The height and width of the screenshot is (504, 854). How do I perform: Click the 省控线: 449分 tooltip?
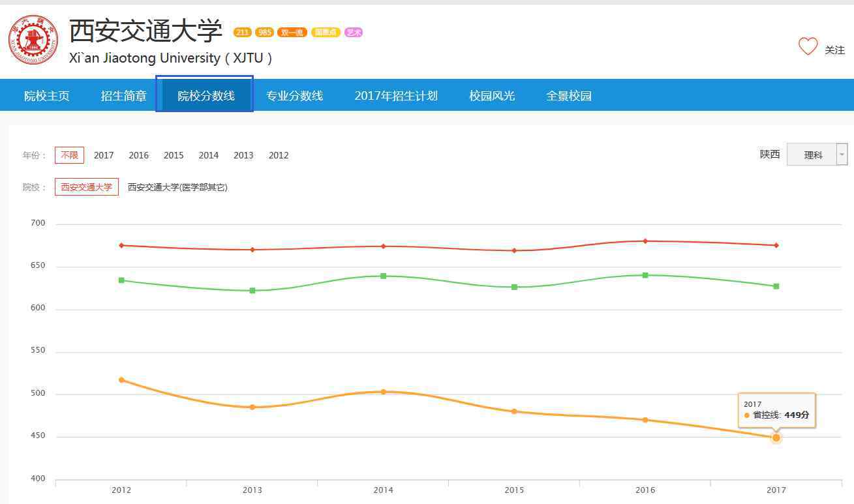click(776, 410)
